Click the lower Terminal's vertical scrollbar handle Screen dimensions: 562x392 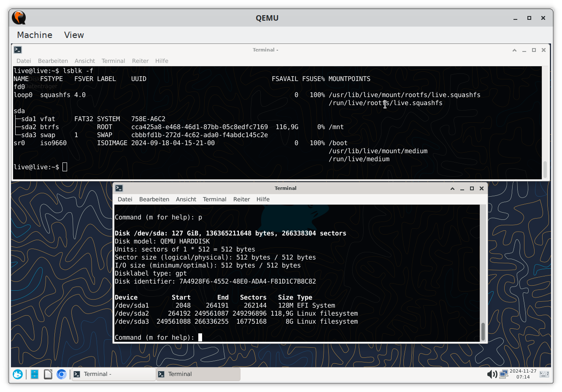(x=483, y=331)
